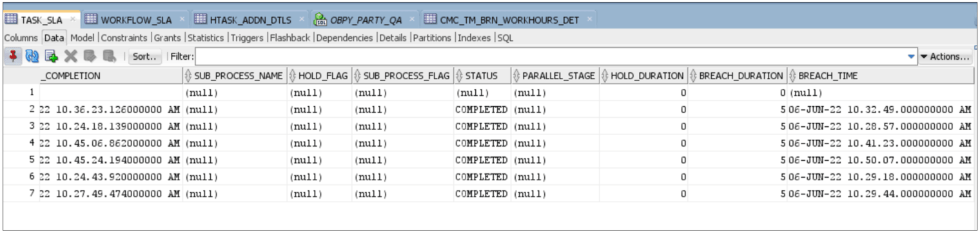The width and height of the screenshot is (980, 233).
Task: Click the Freeze View pin icon
Action: click(x=13, y=57)
